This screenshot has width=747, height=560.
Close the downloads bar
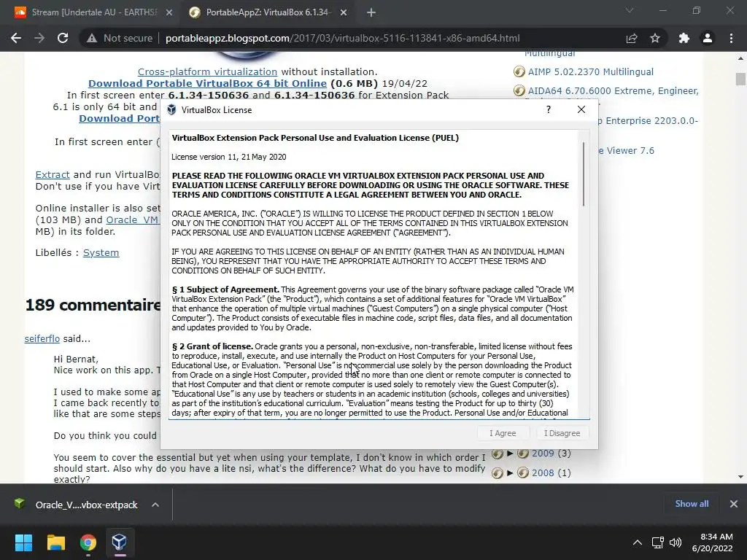[734, 504]
